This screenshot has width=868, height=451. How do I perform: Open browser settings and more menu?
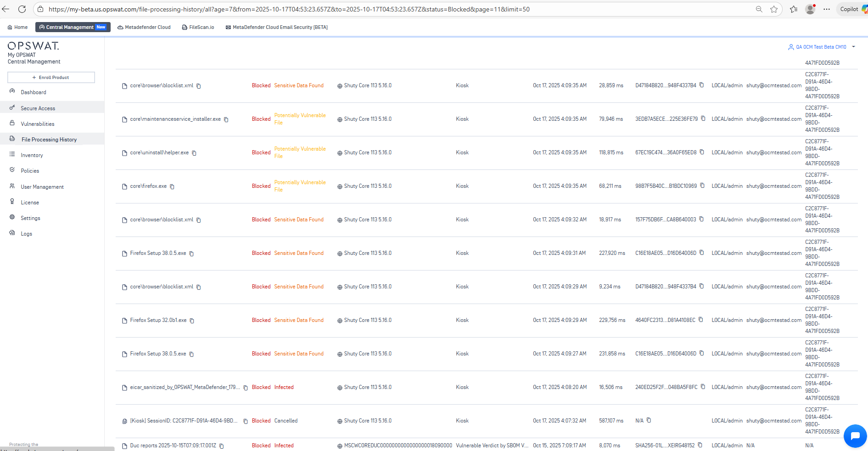pos(827,9)
